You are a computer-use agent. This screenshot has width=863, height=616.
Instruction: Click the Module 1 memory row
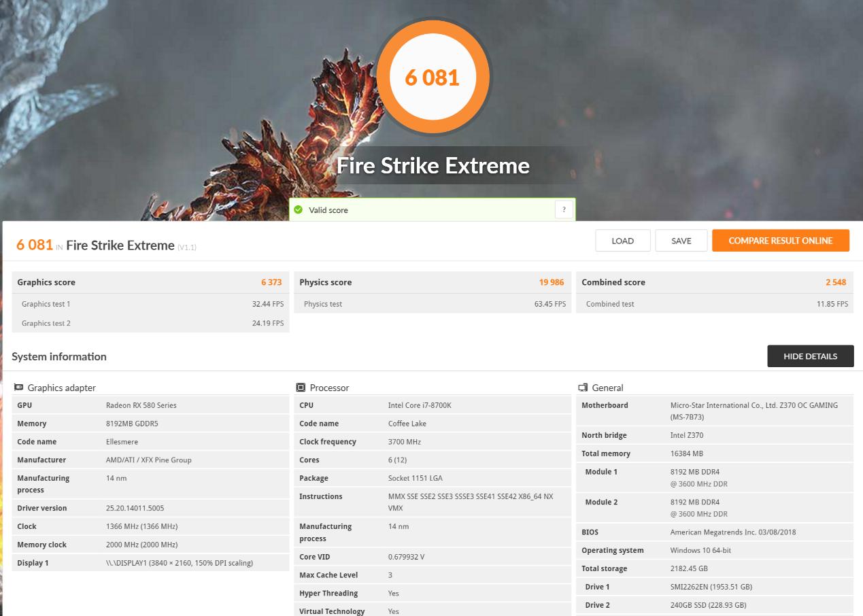[715, 478]
